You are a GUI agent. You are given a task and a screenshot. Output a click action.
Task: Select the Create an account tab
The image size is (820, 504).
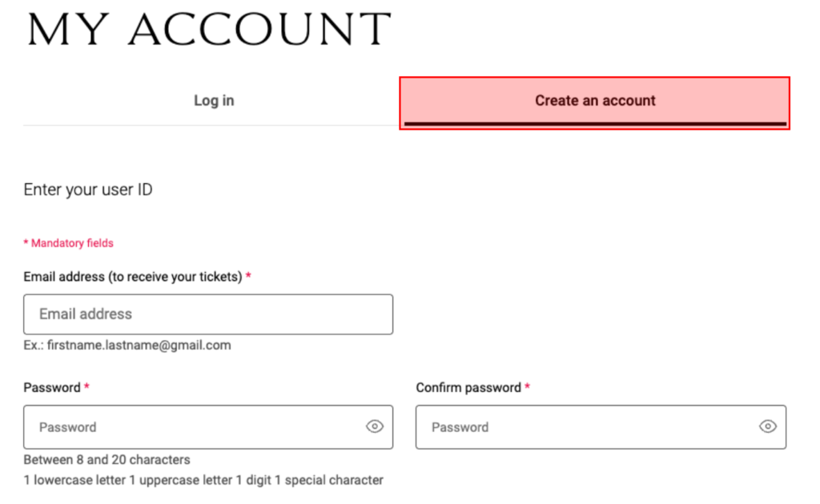(x=595, y=101)
